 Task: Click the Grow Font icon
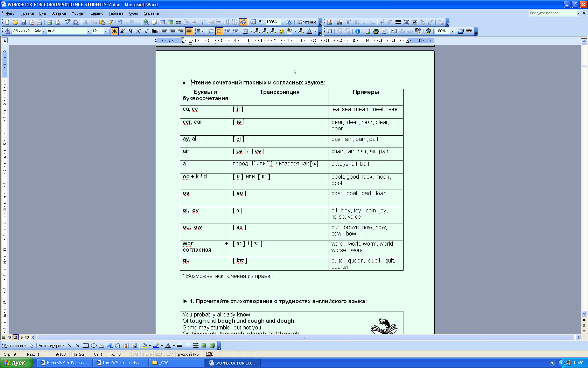click(x=138, y=31)
